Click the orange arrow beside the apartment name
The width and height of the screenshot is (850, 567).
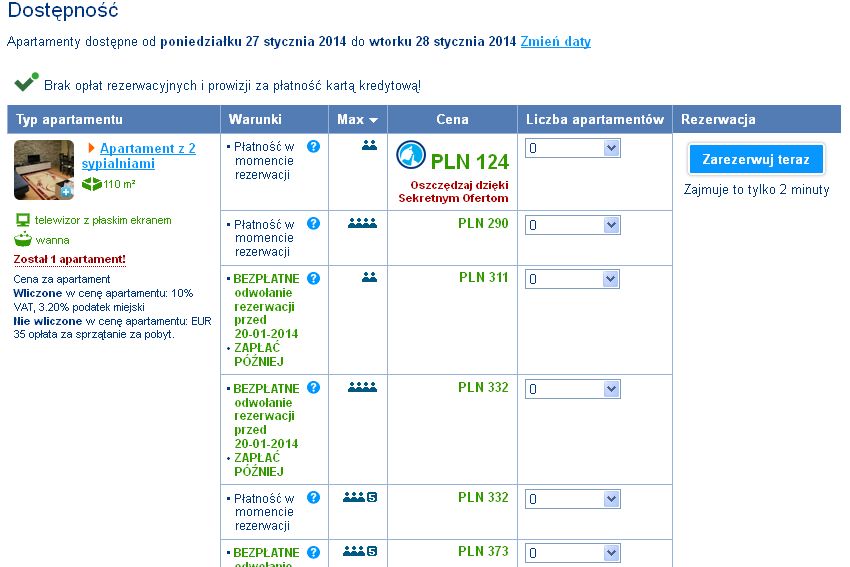point(91,147)
